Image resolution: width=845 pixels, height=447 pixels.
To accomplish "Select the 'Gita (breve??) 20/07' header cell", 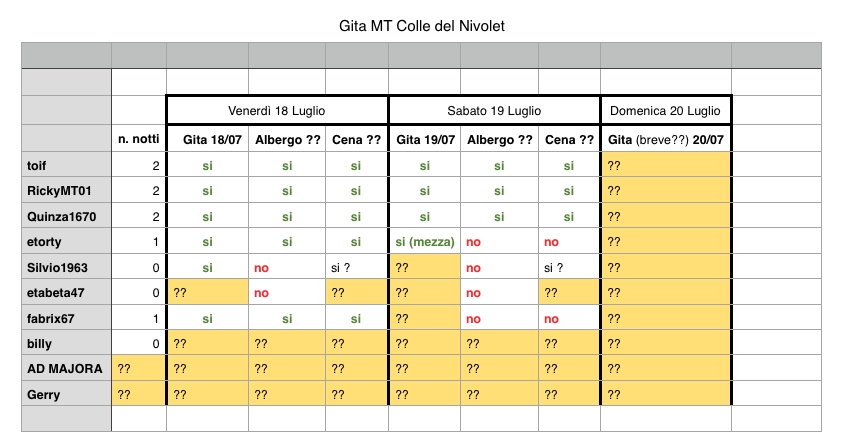I will 666,139.
